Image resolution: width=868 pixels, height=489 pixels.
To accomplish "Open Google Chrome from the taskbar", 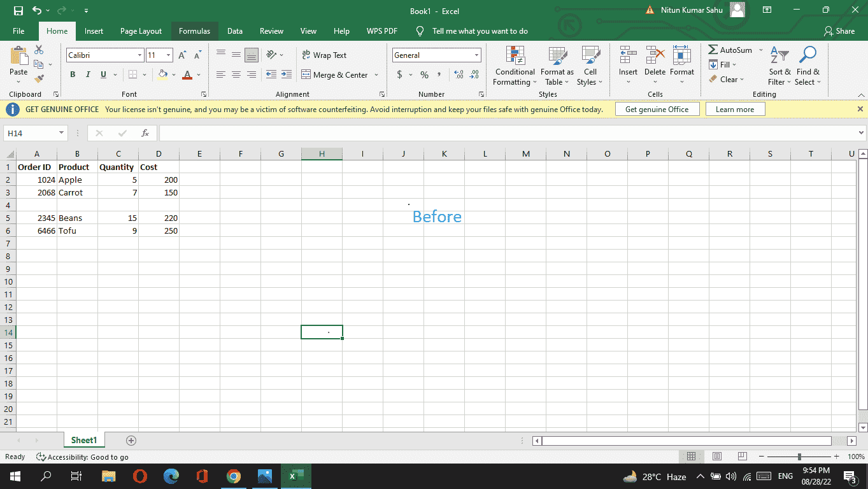I will coord(234,476).
